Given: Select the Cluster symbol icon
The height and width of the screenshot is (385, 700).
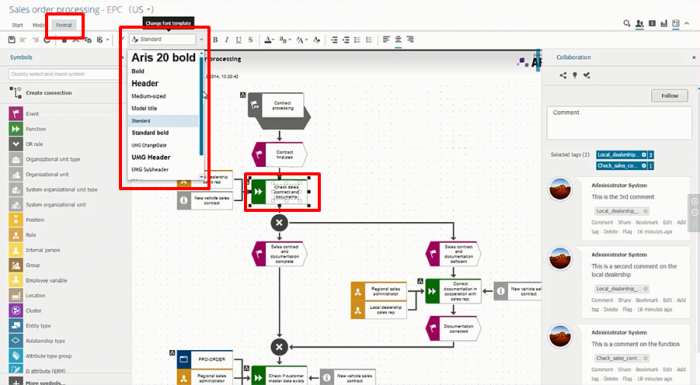Looking at the screenshot, I should tap(16, 310).
